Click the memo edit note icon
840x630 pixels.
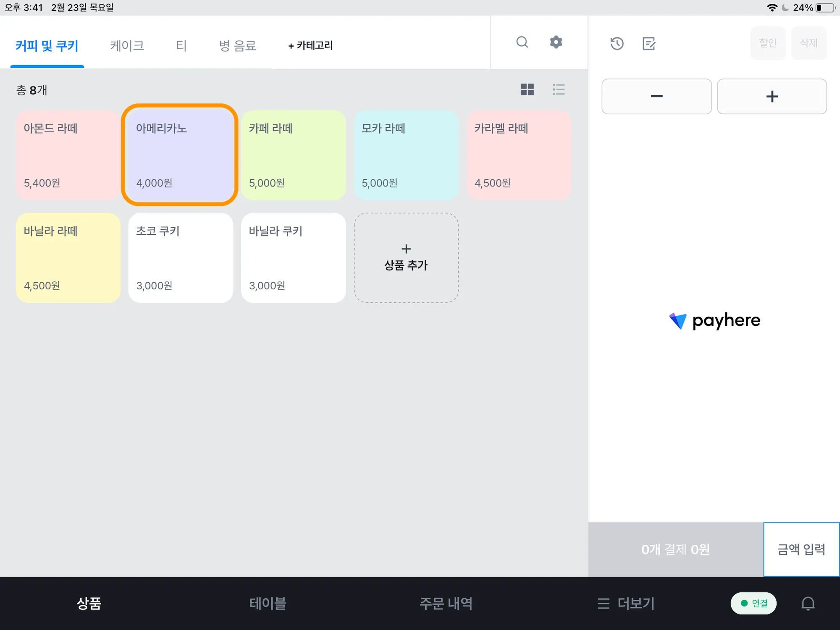[x=649, y=43]
